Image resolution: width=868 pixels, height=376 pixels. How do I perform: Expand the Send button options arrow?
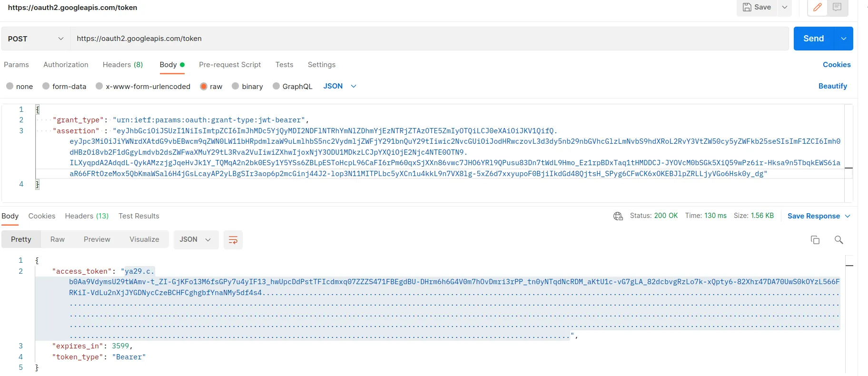(844, 39)
